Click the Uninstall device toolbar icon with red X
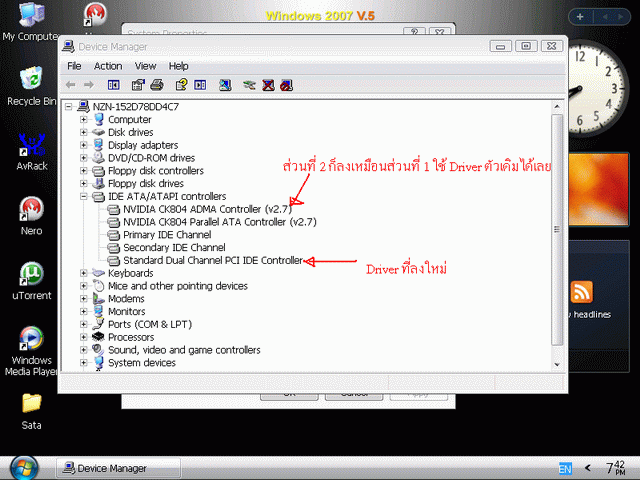Viewport: 640px width, 480px height. point(268,85)
